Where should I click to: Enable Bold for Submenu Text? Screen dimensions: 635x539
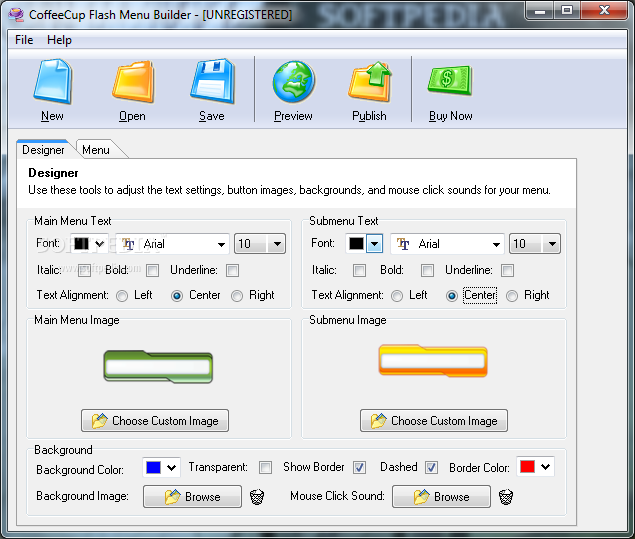pyautogui.click(x=427, y=270)
